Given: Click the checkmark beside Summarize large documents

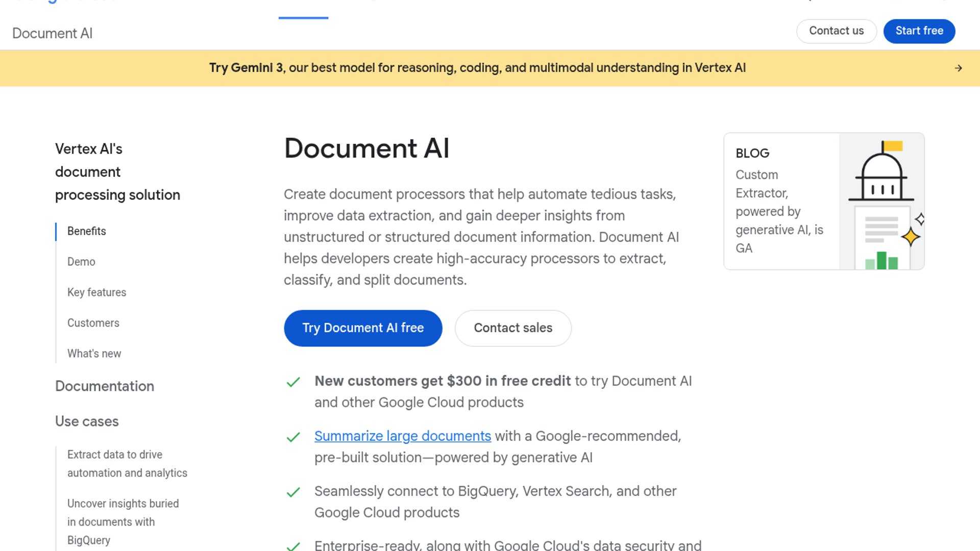Looking at the screenshot, I should [293, 437].
